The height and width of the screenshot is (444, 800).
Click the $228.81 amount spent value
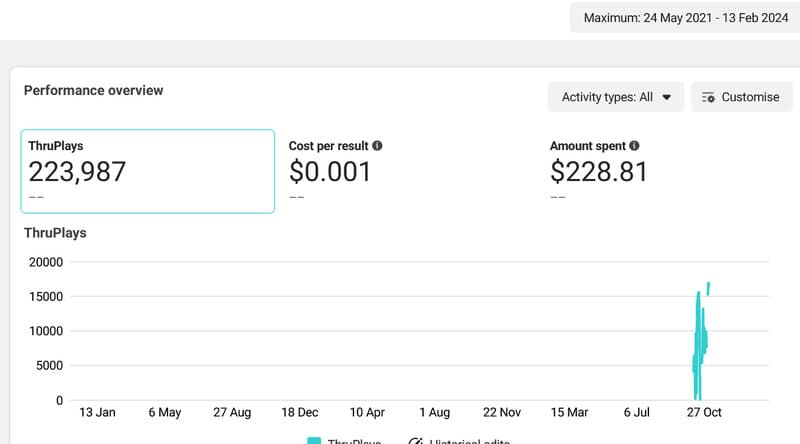click(598, 172)
